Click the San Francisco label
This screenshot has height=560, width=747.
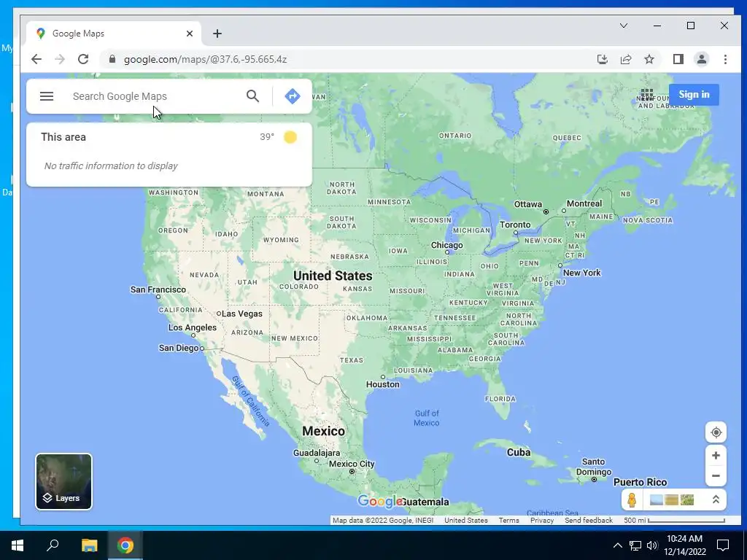pyautogui.click(x=158, y=289)
